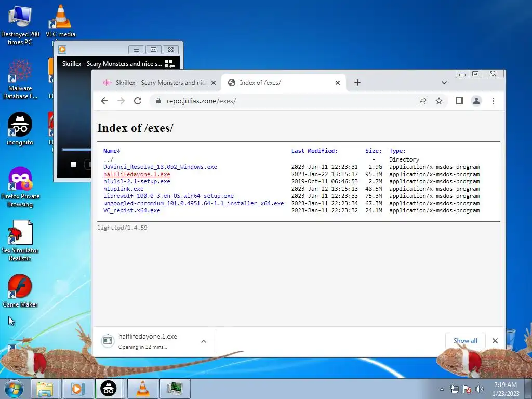Open the tab search dropdown arrow
The height and width of the screenshot is (399, 532).
[444, 83]
